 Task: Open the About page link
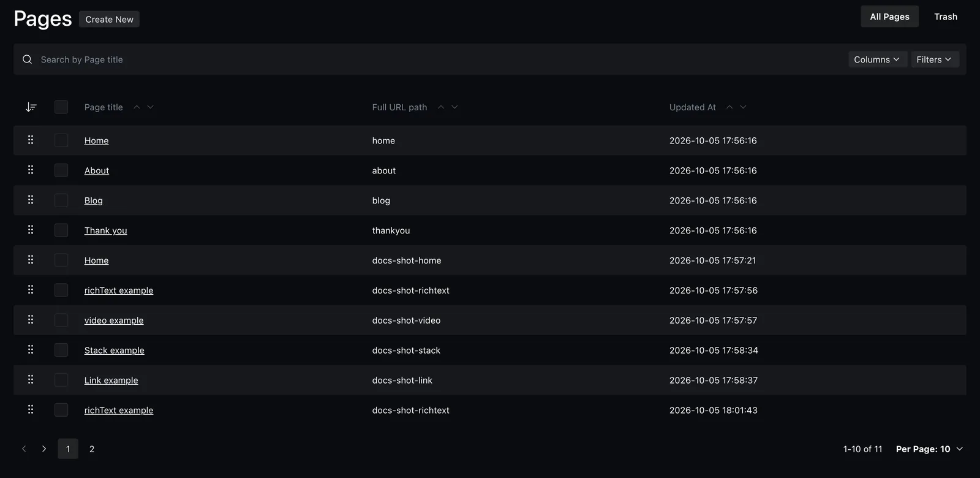[x=97, y=170]
